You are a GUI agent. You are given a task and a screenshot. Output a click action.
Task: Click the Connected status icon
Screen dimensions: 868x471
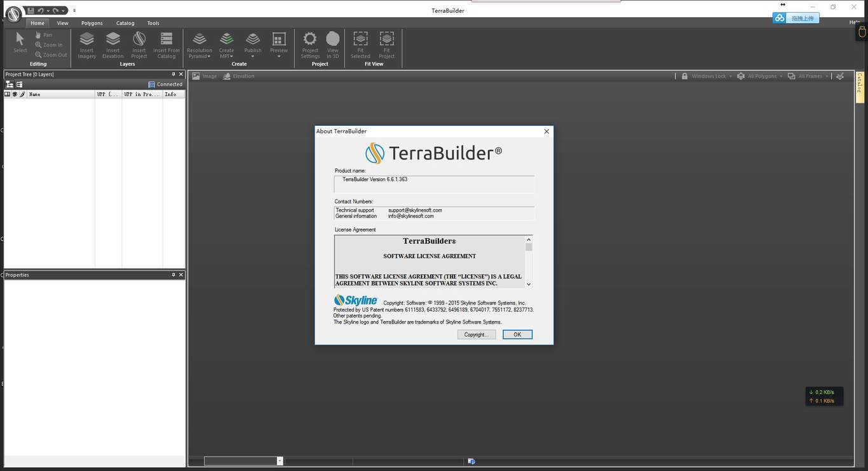click(151, 84)
